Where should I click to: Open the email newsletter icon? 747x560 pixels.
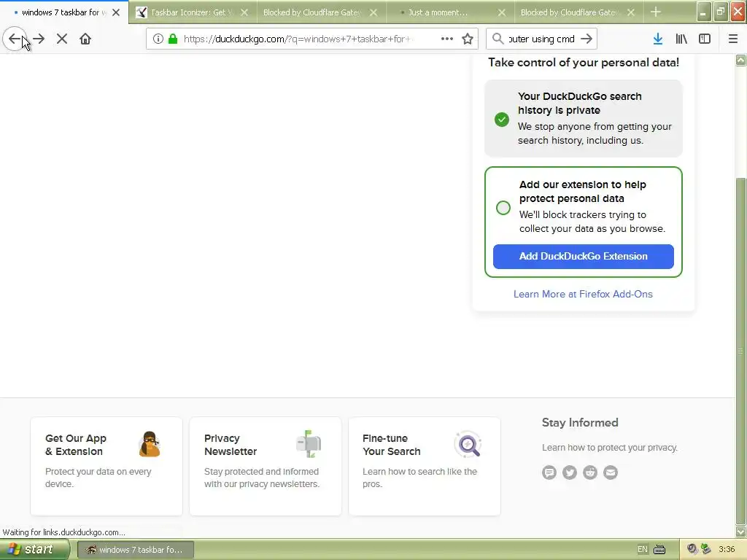coord(611,472)
